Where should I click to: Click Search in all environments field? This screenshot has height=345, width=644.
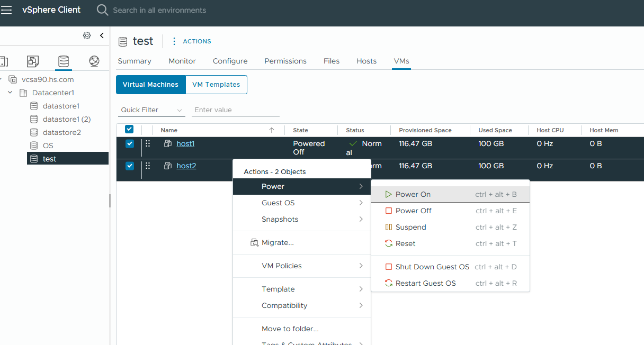click(x=159, y=10)
